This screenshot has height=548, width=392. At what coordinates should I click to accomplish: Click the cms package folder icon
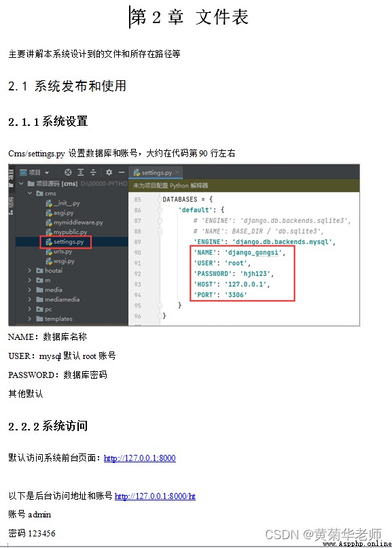[39, 193]
